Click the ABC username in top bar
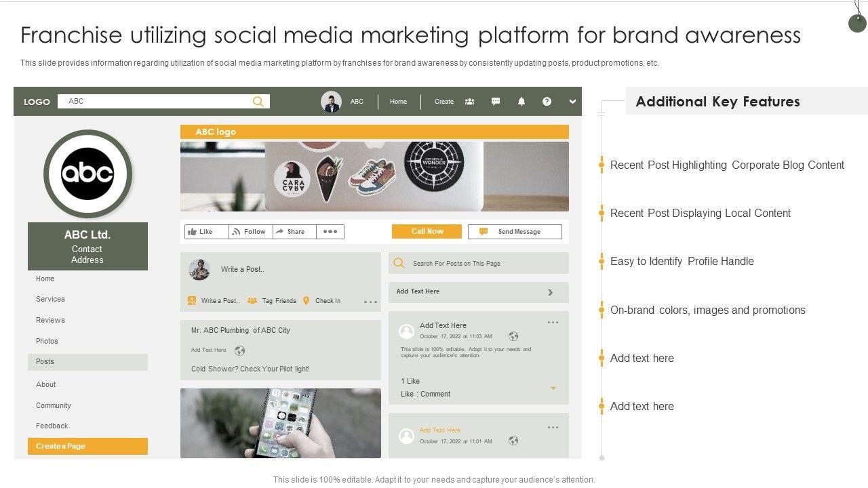Screen dimensions: 868x488 357,102
